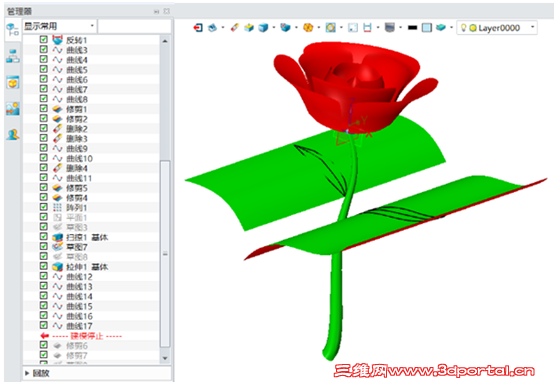The height and width of the screenshot is (384, 554).
Task: Uncheck the 曲线10 feature checkbox
Action: pos(43,158)
